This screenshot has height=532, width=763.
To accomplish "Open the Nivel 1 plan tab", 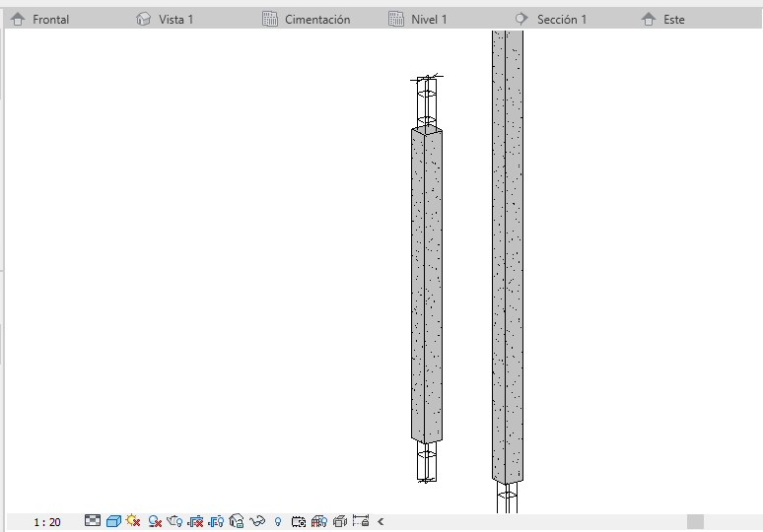I will pos(418,20).
